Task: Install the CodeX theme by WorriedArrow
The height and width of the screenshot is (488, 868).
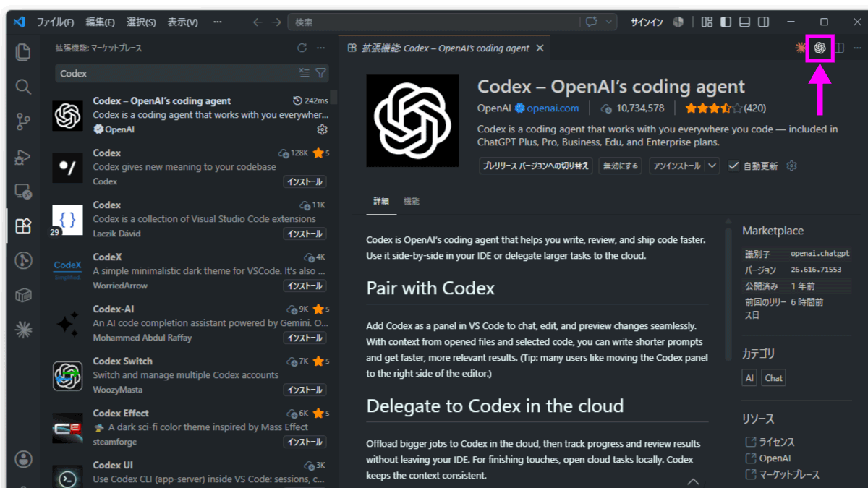Action: pyautogui.click(x=305, y=286)
